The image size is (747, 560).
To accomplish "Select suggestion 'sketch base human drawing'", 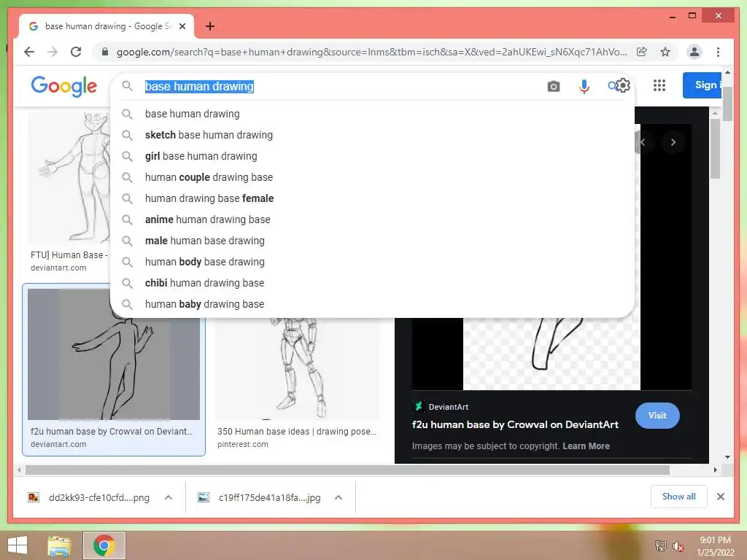I will [372, 135].
